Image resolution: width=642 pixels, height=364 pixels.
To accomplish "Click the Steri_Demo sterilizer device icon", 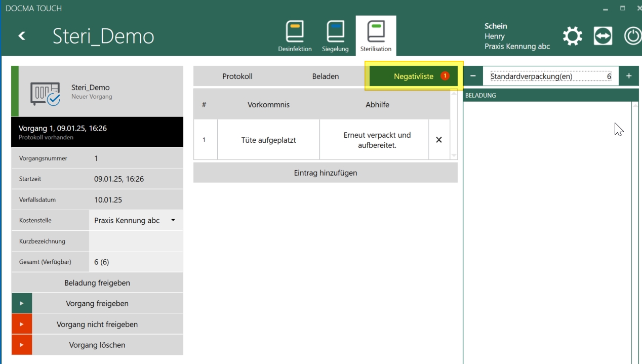I will point(45,93).
